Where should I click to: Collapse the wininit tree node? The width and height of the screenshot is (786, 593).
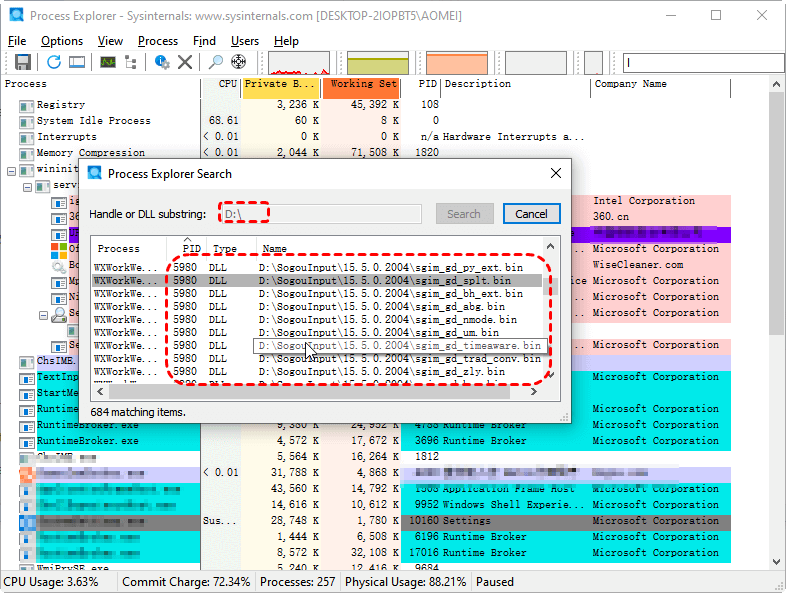pos(11,171)
